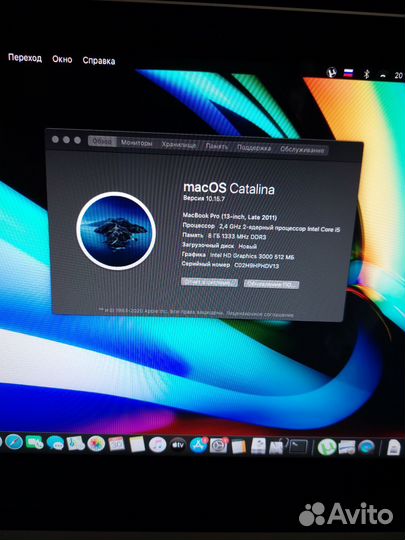
Task: Switch to the Мониторы tab
Action: pyautogui.click(x=136, y=143)
